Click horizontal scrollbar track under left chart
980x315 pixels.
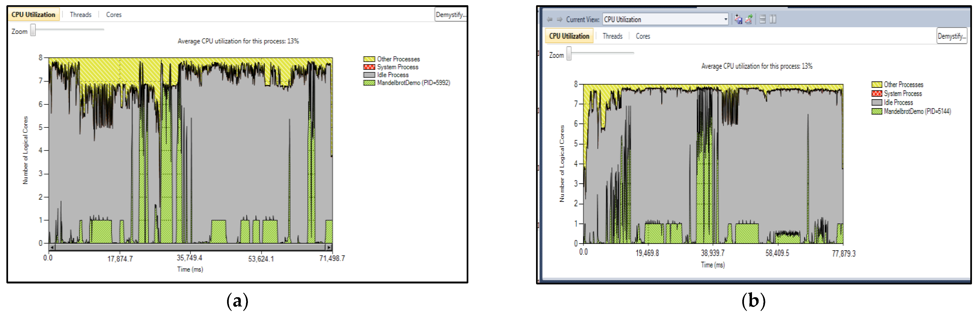(x=190, y=247)
